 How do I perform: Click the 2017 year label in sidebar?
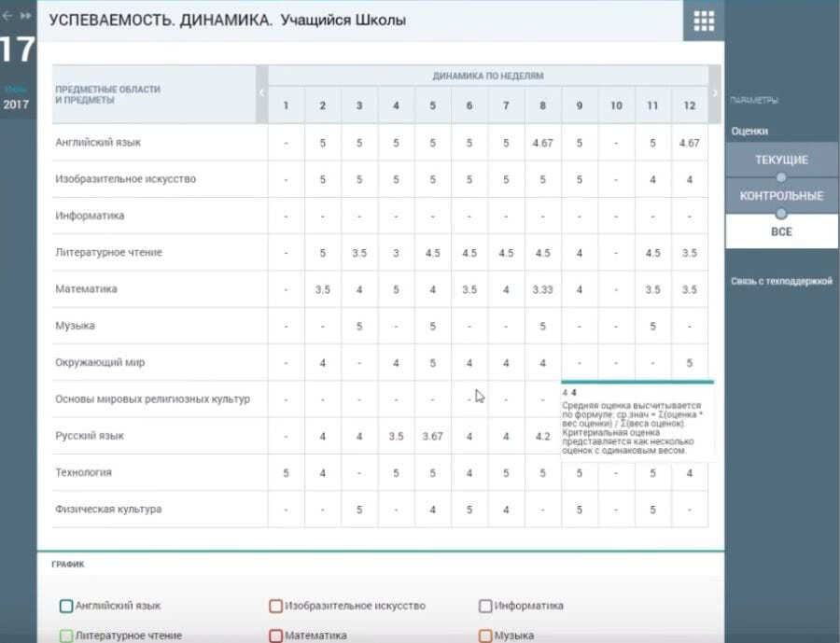tap(16, 105)
